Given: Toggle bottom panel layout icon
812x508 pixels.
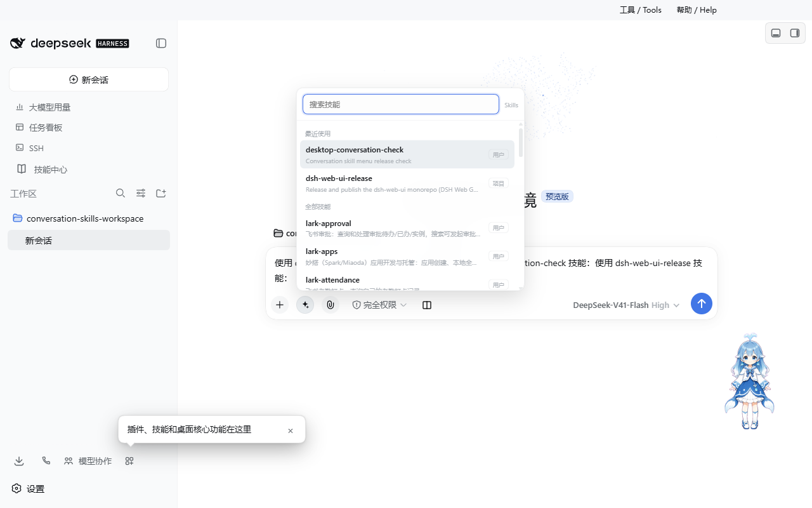Looking at the screenshot, I should point(776,33).
